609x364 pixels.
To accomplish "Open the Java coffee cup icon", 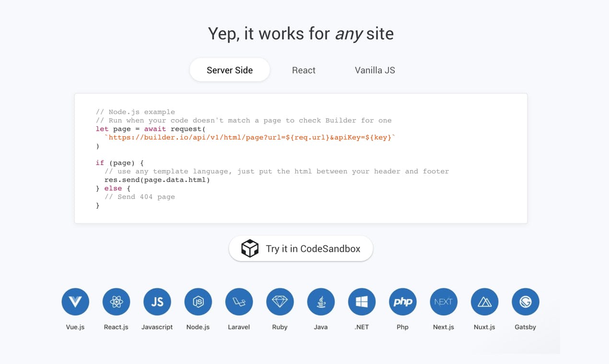I will pyautogui.click(x=321, y=302).
